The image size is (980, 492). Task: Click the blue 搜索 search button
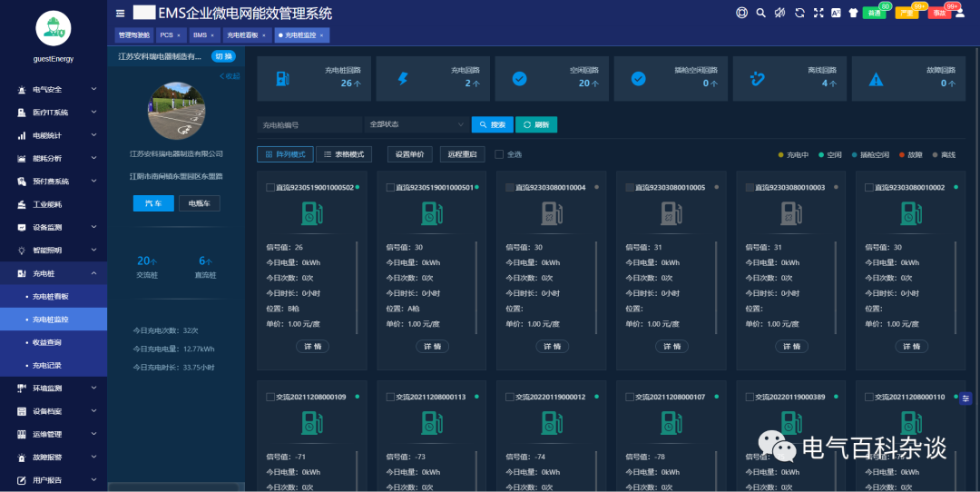pos(492,124)
